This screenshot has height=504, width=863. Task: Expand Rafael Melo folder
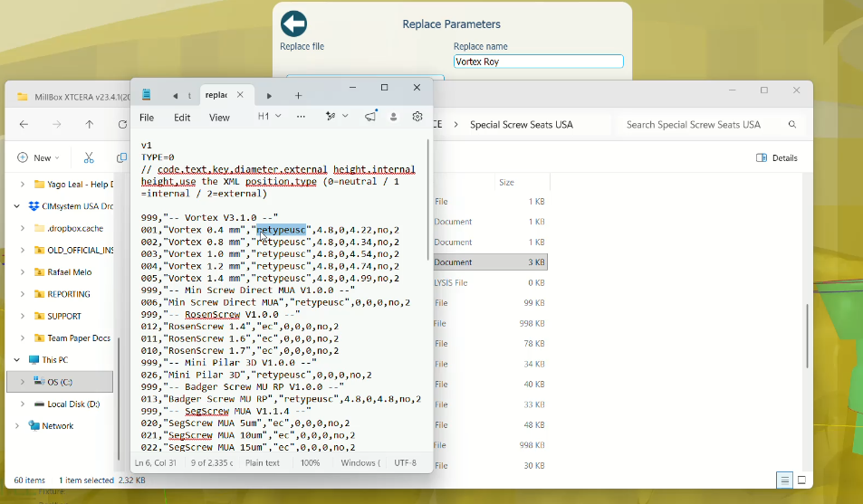tap(23, 271)
